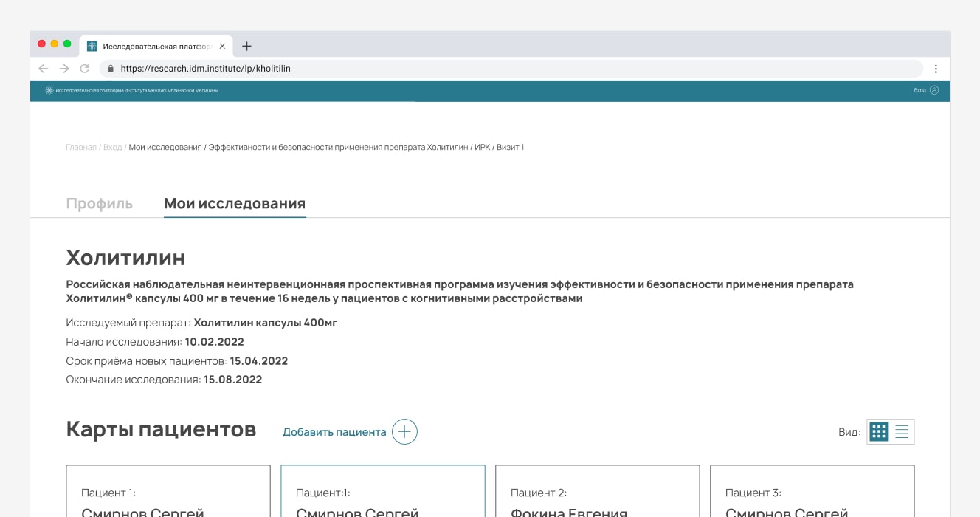Image resolution: width=980 pixels, height=517 pixels.
Task: Open the Пациент 1: Смирнов Сергей card
Action: (168, 491)
